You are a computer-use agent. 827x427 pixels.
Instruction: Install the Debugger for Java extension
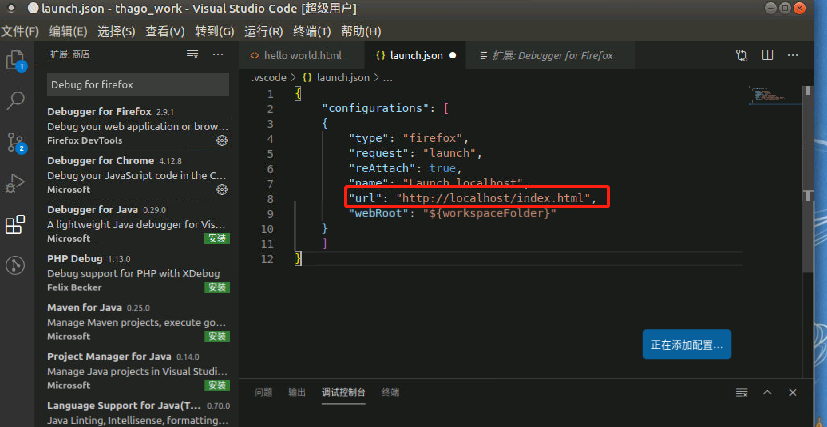pos(217,238)
